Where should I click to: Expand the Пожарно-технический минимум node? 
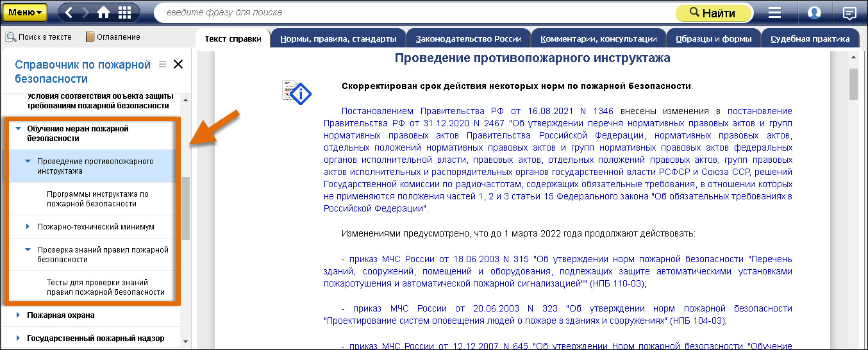[x=28, y=227]
